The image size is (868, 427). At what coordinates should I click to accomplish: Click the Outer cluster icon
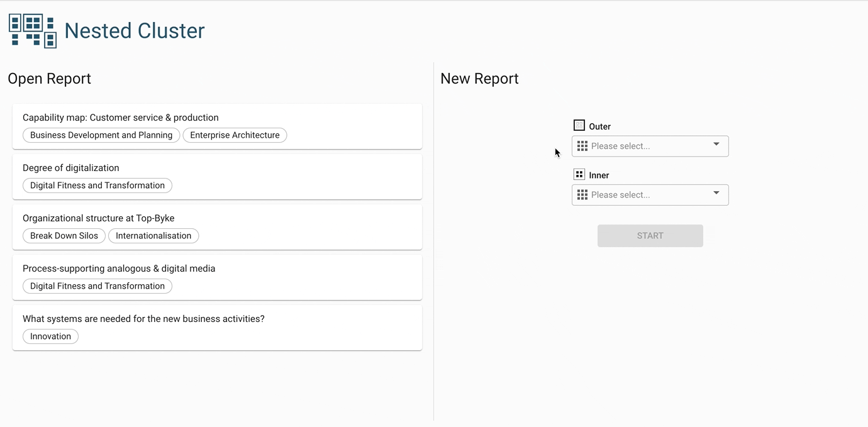coord(579,126)
